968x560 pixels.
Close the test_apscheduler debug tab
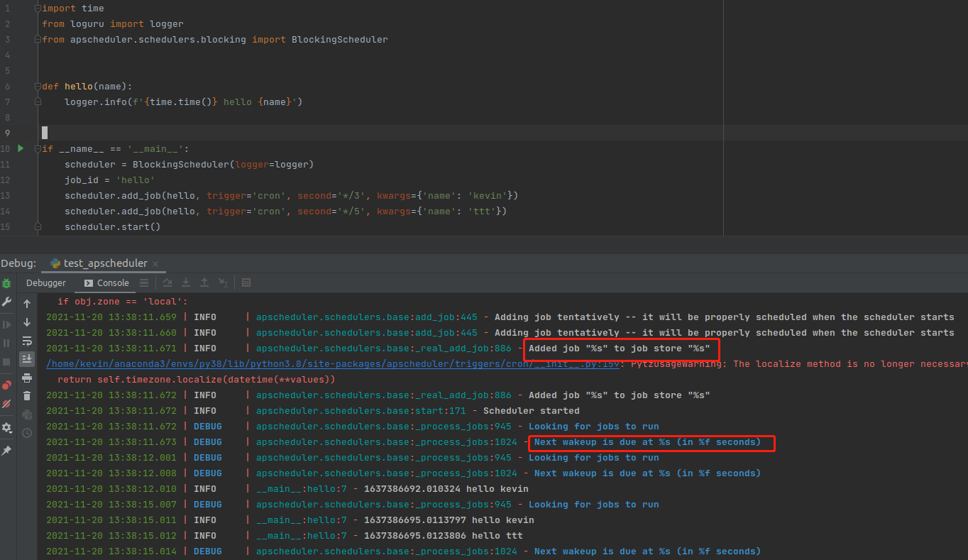point(156,264)
